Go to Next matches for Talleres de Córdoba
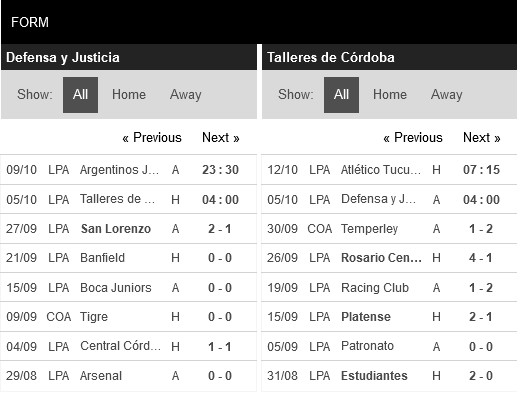The height and width of the screenshot is (401, 517). (x=482, y=138)
